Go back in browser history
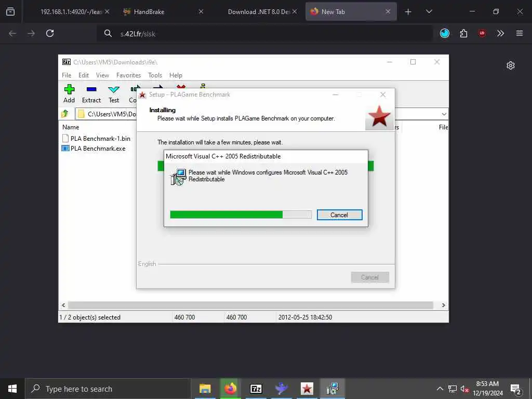Viewport: 532px width, 399px height. (x=12, y=33)
